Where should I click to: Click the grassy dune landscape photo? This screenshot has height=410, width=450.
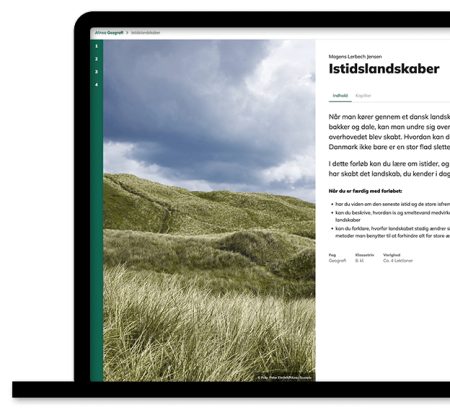tap(209, 210)
